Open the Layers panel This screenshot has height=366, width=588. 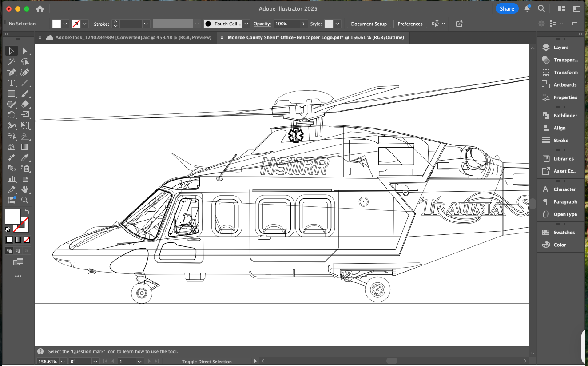[x=560, y=48]
